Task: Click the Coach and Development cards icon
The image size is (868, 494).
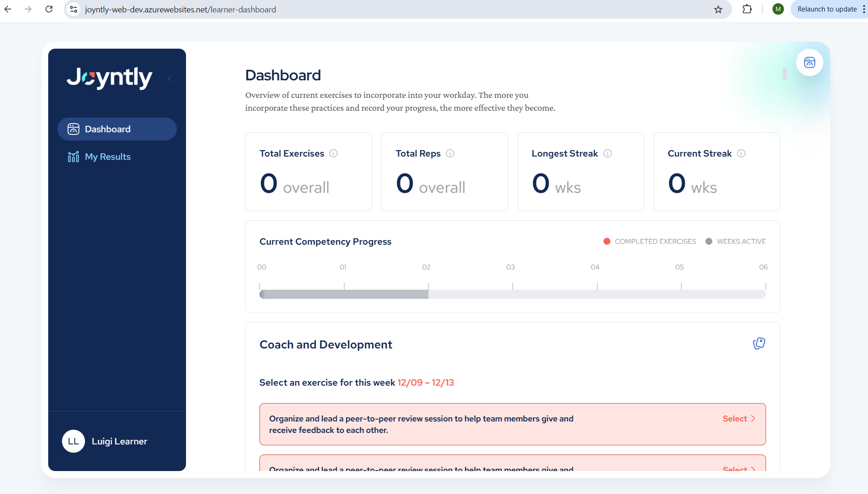Action: click(x=759, y=343)
